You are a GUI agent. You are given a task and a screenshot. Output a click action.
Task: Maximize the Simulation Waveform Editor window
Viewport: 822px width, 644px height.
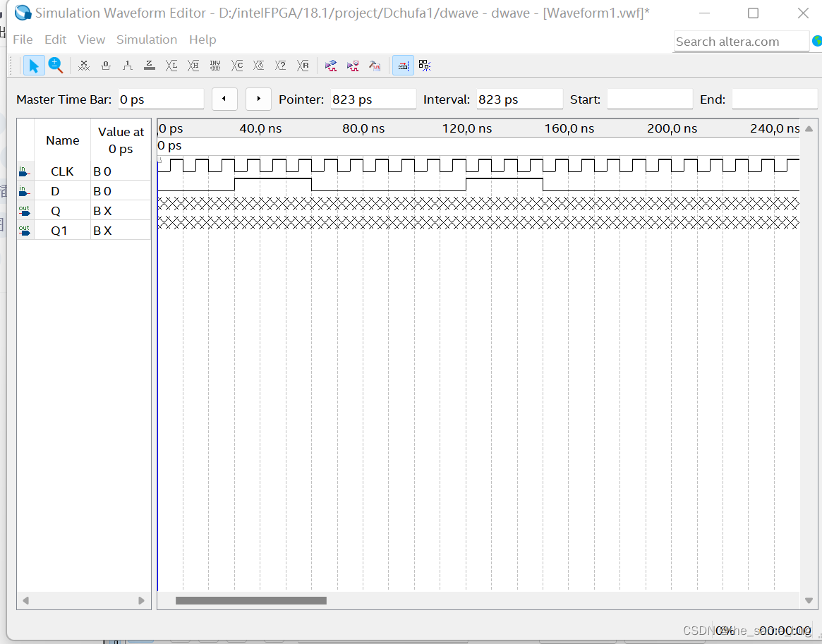(x=754, y=13)
